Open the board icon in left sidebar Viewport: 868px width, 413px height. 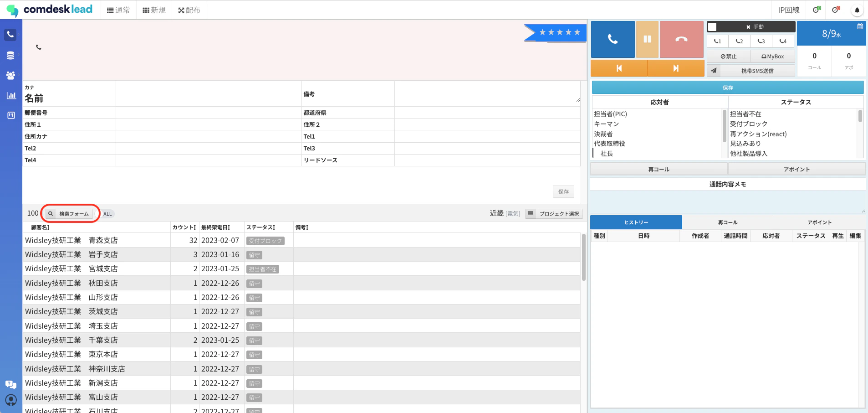click(11, 115)
